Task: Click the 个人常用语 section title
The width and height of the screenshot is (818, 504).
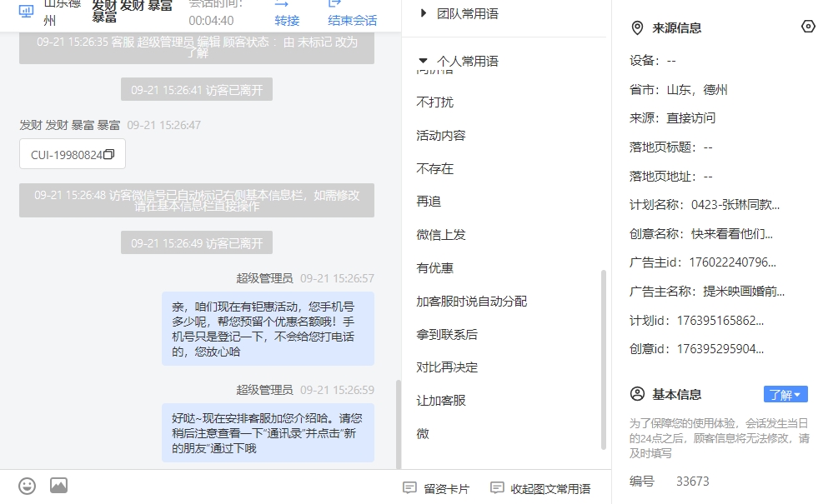Action: [468, 61]
